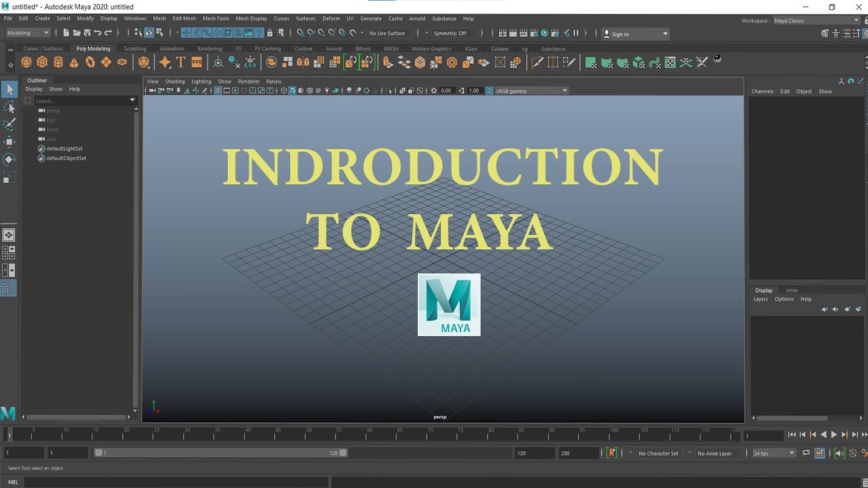
Task: Select defaultLightSet in the Outliner
Action: coord(64,148)
